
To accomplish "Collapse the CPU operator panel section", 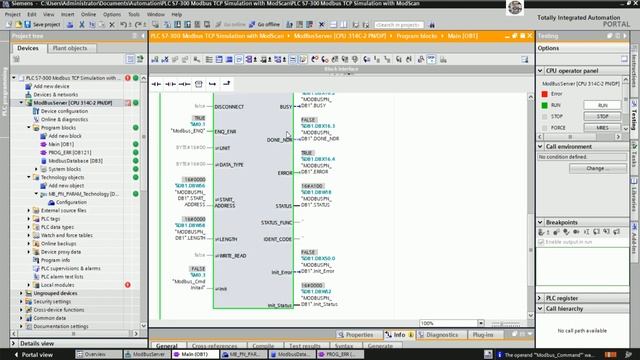I will point(540,71).
